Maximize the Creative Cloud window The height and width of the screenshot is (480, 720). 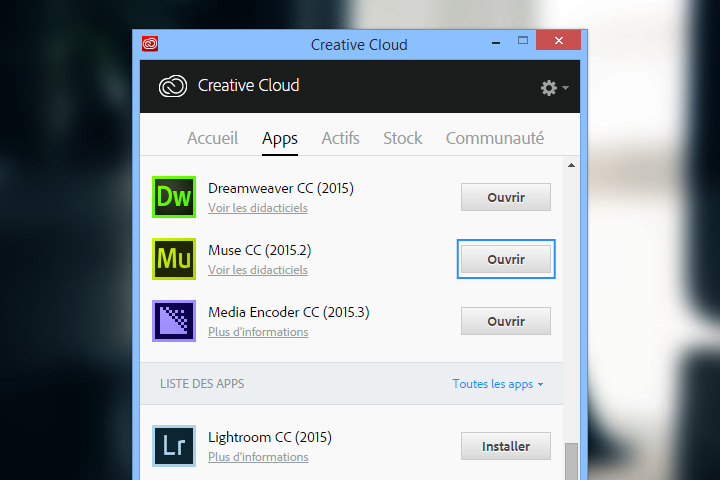click(x=523, y=40)
